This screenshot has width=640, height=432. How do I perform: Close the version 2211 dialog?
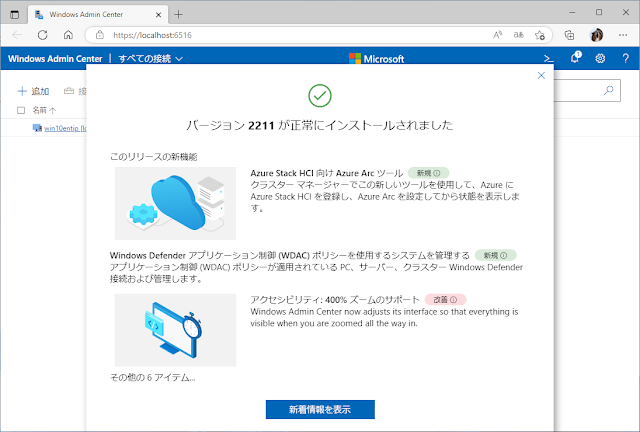pyautogui.click(x=541, y=76)
